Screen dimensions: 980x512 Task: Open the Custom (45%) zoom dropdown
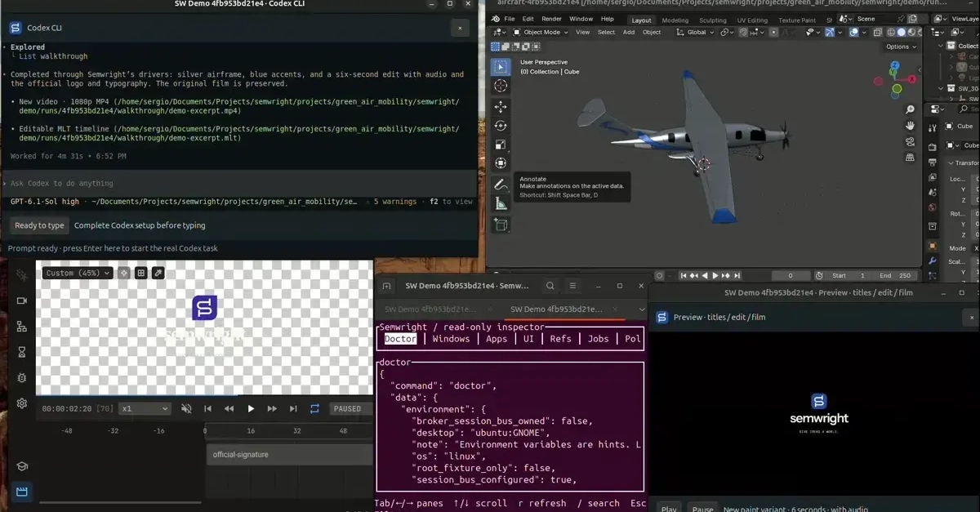click(78, 273)
